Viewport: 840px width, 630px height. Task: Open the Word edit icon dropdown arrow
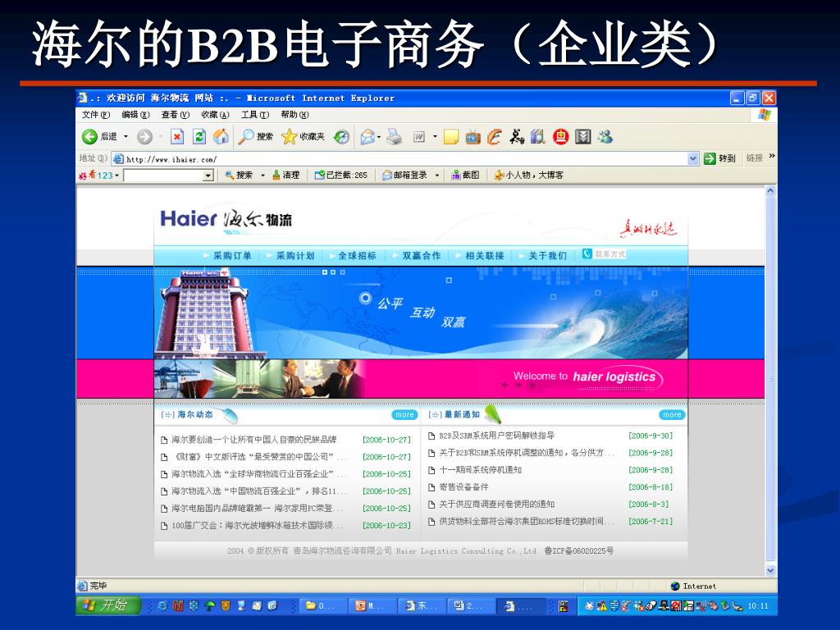click(435, 137)
